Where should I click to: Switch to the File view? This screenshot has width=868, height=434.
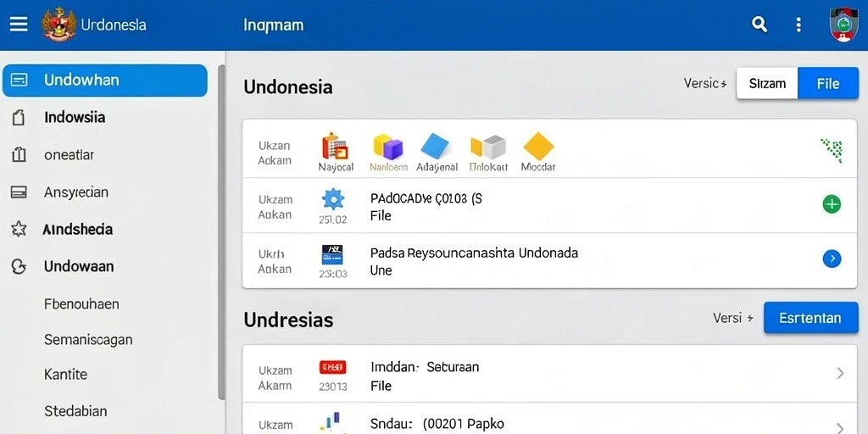pyautogui.click(x=828, y=84)
